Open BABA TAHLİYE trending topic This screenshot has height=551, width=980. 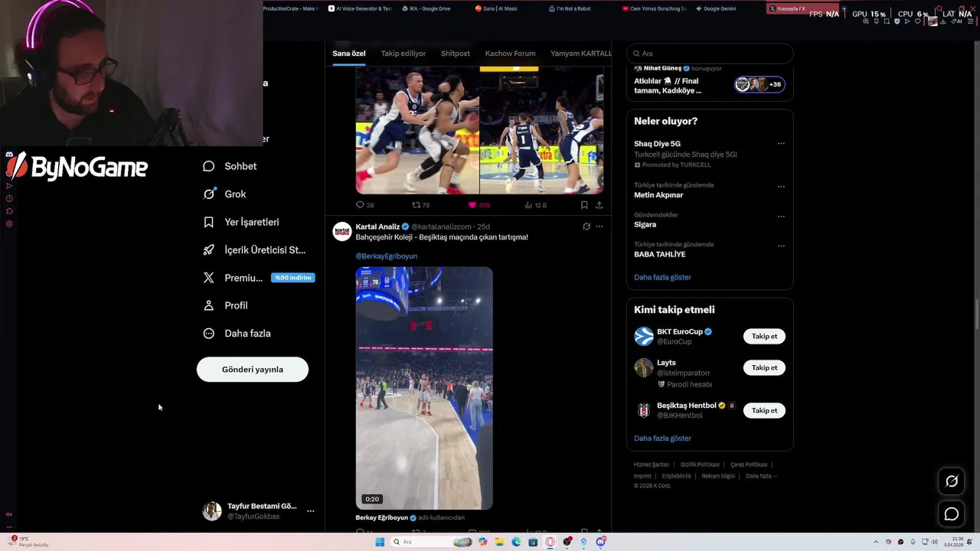[660, 254]
